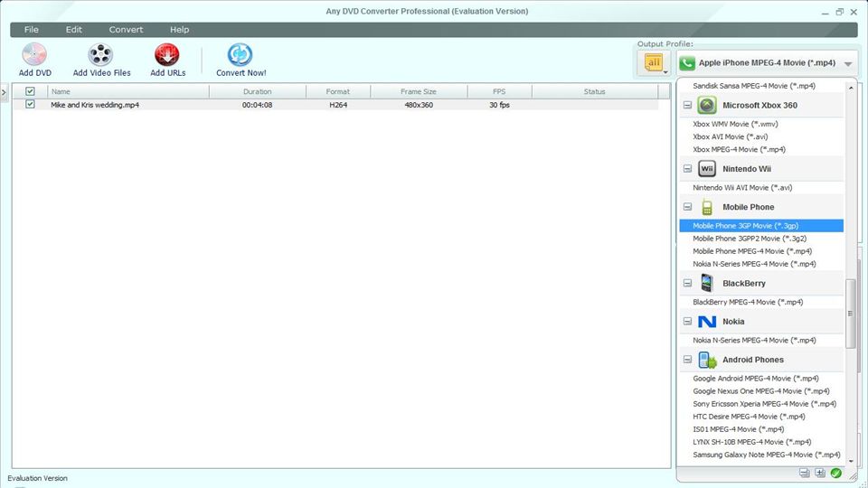Click the plus icon below profile list
Viewport: 868px width, 488px height.
[820, 473]
